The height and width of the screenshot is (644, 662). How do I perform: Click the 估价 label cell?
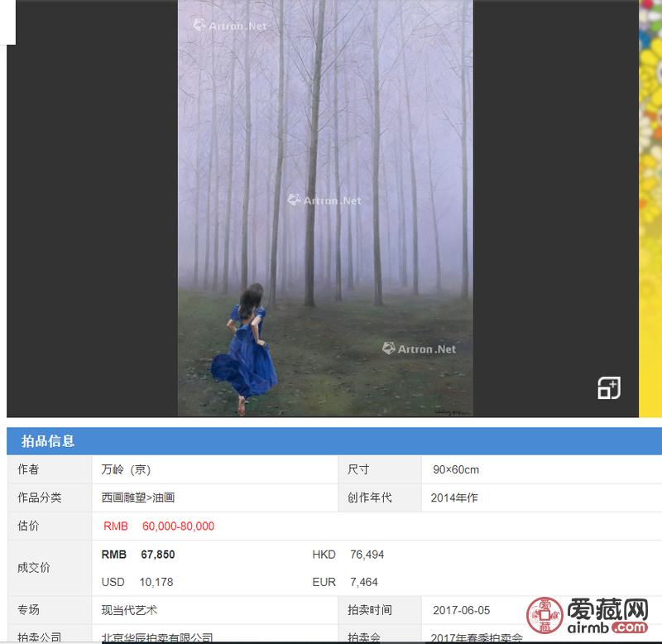50,526
